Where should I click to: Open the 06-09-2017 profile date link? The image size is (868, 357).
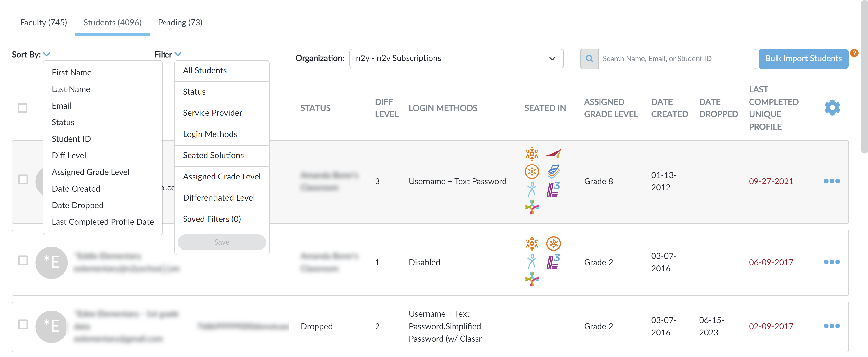pos(771,262)
